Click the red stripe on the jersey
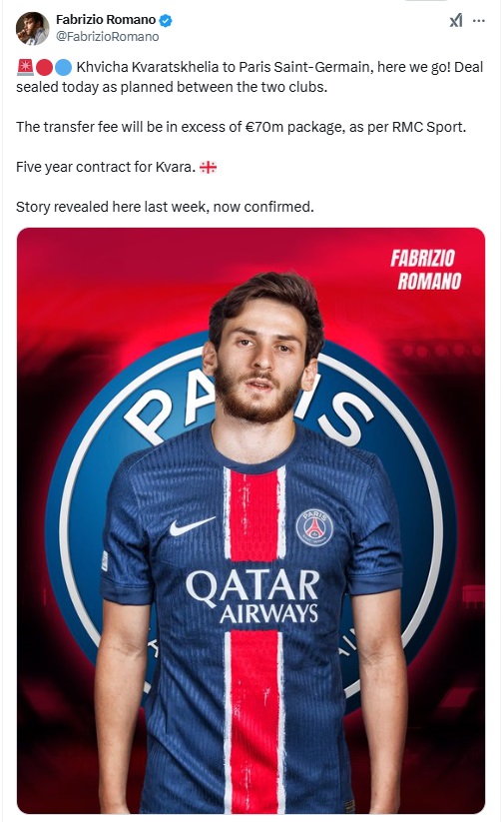 click(253, 513)
